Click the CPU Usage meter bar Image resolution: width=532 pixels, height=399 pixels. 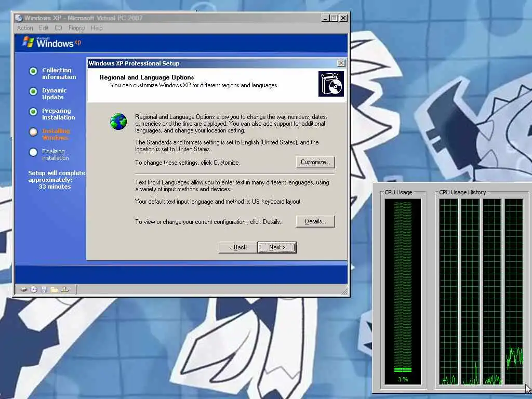pos(403,292)
